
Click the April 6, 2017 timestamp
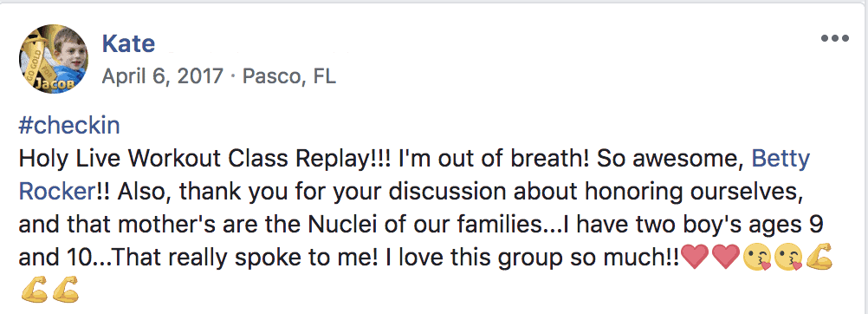click(x=163, y=76)
